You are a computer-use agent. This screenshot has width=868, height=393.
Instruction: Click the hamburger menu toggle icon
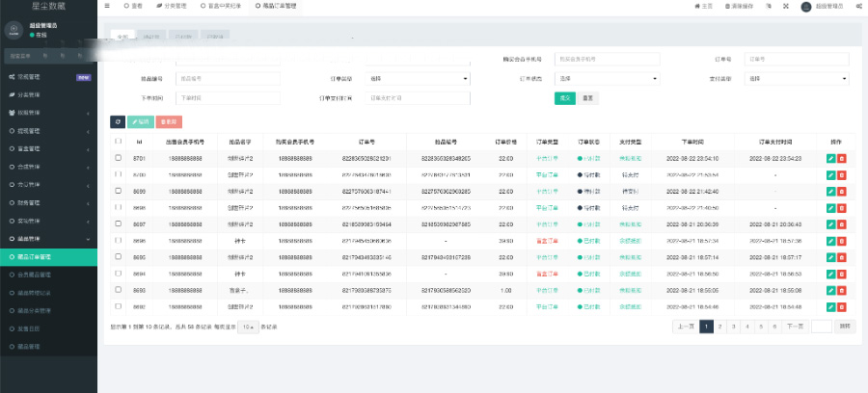[105, 6]
